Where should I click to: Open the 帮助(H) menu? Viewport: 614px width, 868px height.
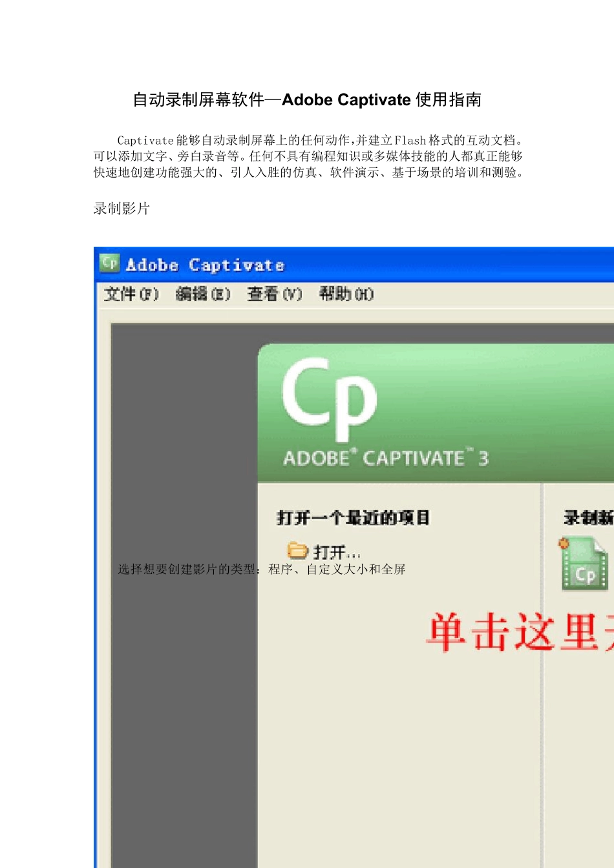pos(346,294)
